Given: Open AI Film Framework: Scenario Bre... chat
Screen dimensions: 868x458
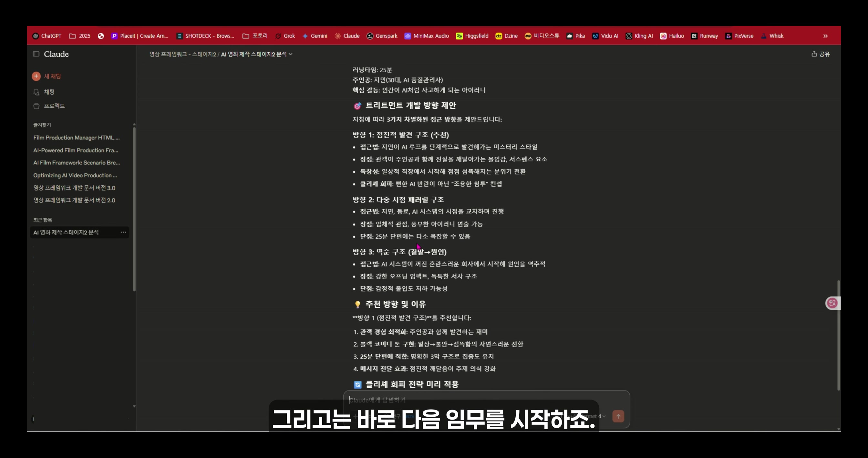Looking at the screenshot, I should click(x=77, y=163).
